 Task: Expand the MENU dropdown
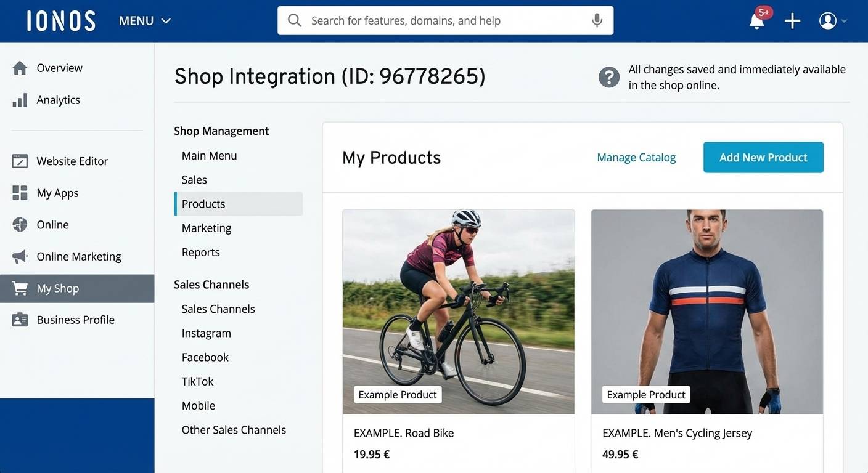[x=145, y=21]
